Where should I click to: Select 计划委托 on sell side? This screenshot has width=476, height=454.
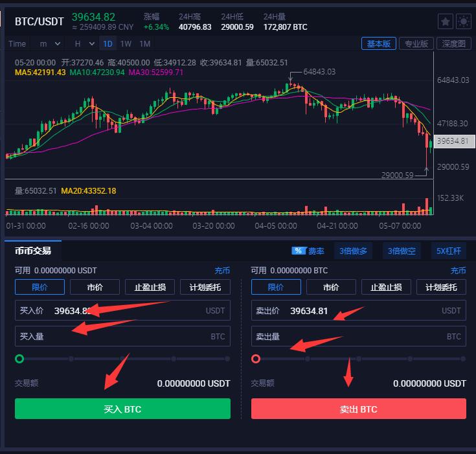tap(441, 287)
